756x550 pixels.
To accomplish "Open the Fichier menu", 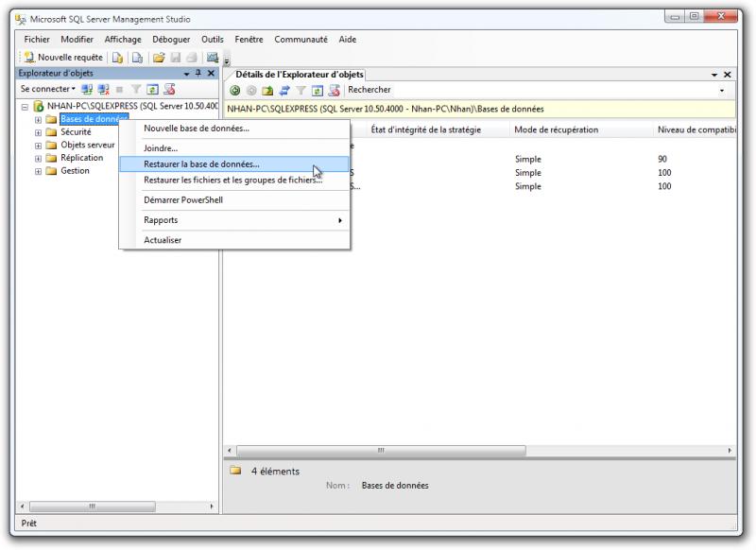I will [x=37, y=40].
